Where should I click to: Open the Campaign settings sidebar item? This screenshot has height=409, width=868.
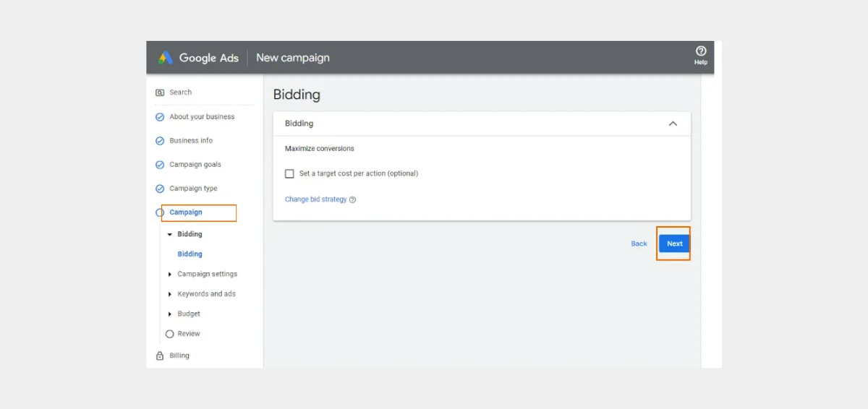click(x=208, y=275)
